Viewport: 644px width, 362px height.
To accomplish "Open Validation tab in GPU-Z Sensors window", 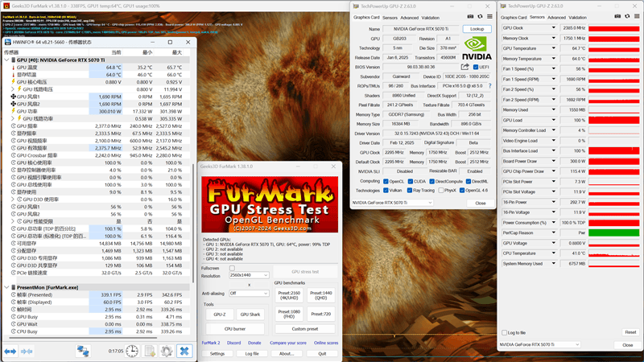I will click(x=577, y=17).
